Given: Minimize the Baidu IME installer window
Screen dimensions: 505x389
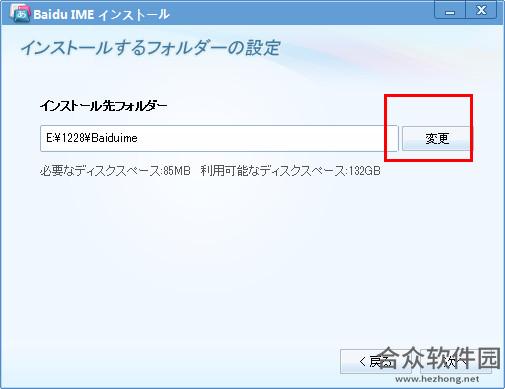Looking at the screenshot, I should tap(450, 11).
